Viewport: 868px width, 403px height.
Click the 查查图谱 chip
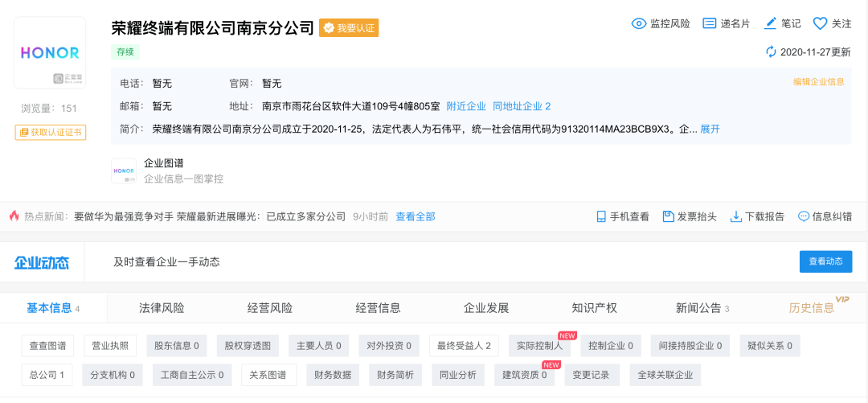point(47,346)
